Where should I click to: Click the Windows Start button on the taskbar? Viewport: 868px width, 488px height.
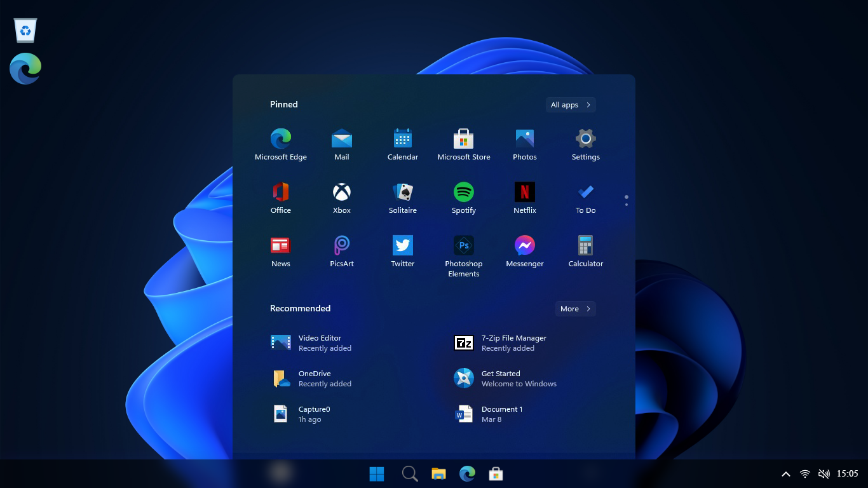click(x=377, y=474)
